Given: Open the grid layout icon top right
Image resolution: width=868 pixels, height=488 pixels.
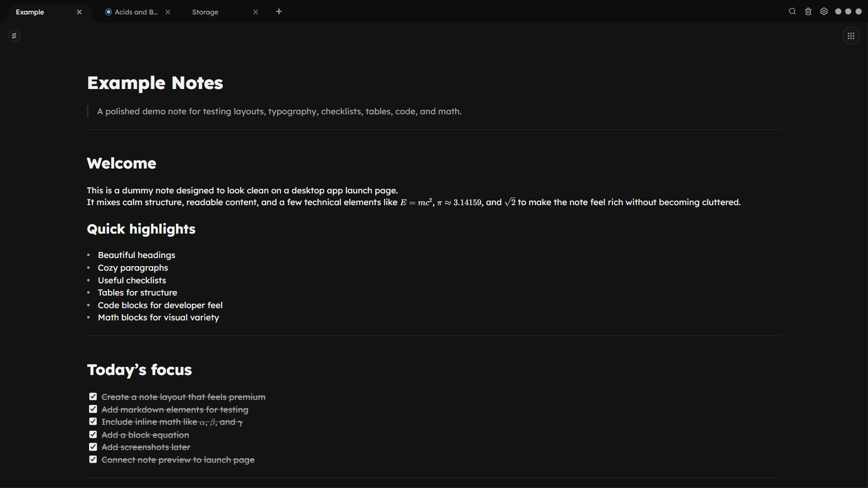Looking at the screenshot, I should tap(851, 36).
